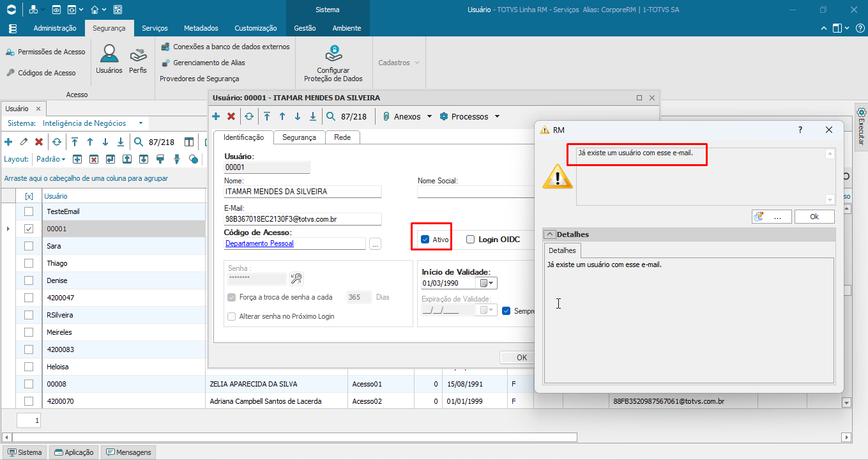The height and width of the screenshot is (460, 868).
Task: Click the add record plus icon in Usuário window
Action: pos(216,116)
